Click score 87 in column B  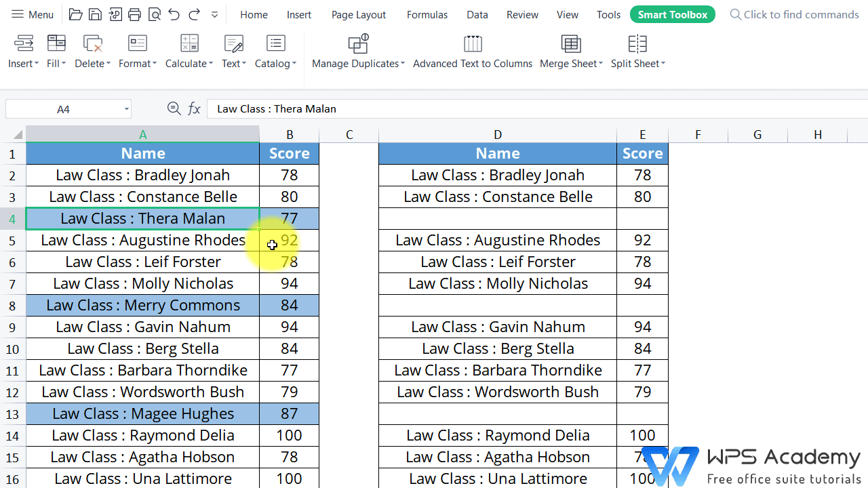click(x=290, y=414)
